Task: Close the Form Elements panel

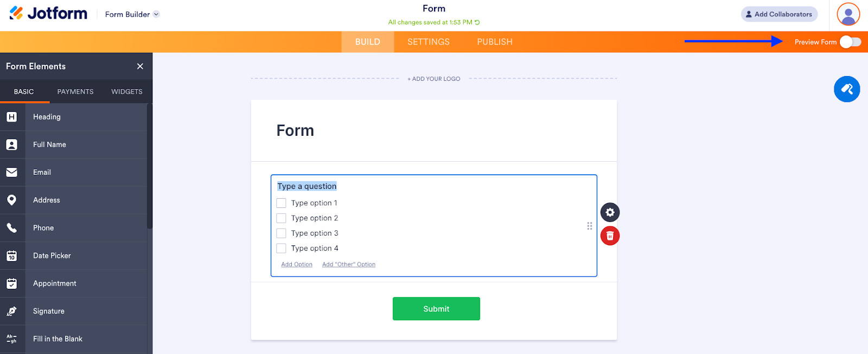Action: click(140, 66)
